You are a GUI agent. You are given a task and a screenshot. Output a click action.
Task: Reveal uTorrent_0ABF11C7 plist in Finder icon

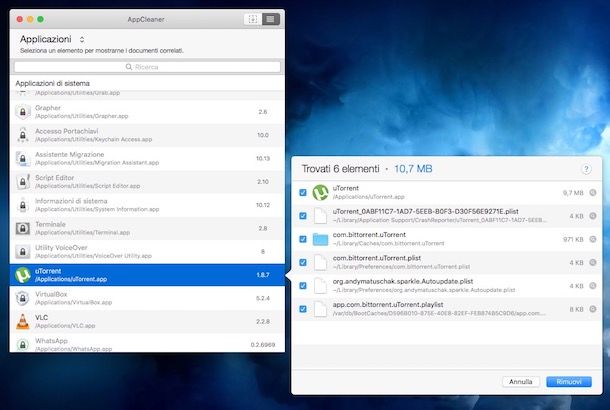(x=592, y=216)
